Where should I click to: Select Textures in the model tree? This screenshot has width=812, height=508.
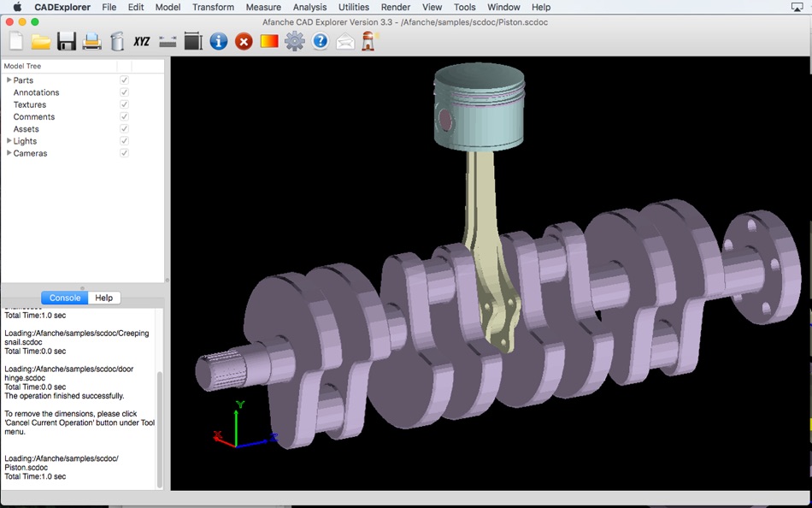click(30, 104)
